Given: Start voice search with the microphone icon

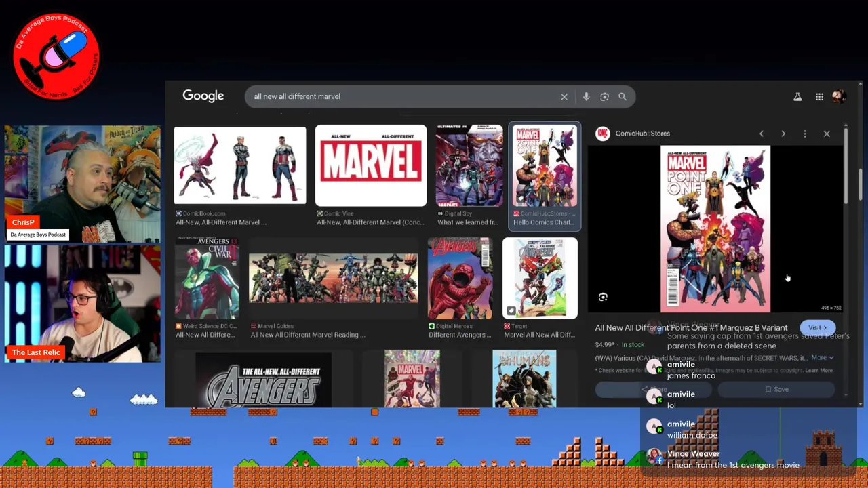Looking at the screenshot, I should click(x=586, y=96).
